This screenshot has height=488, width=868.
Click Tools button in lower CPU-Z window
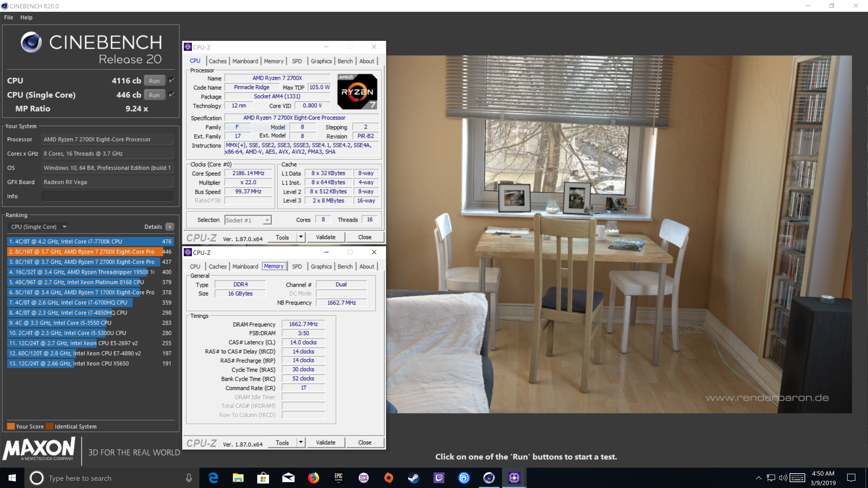(282, 443)
